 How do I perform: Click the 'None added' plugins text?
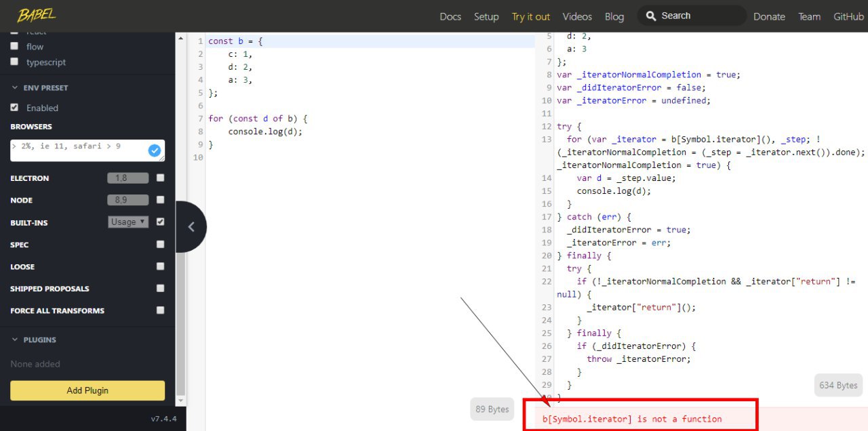[x=35, y=364]
